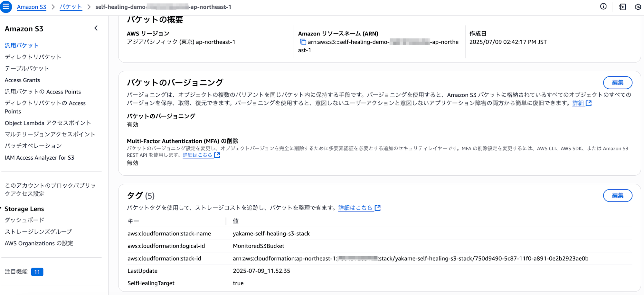Collapse the Amazon S3 side panel
The height and width of the screenshot is (295, 644).
96,28
